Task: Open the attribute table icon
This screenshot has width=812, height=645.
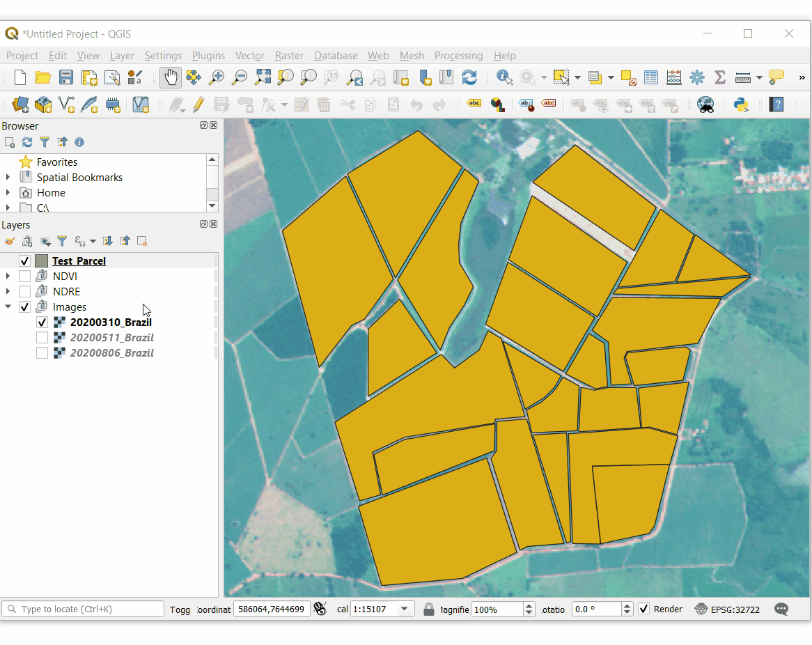Action: pyautogui.click(x=651, y=77)
